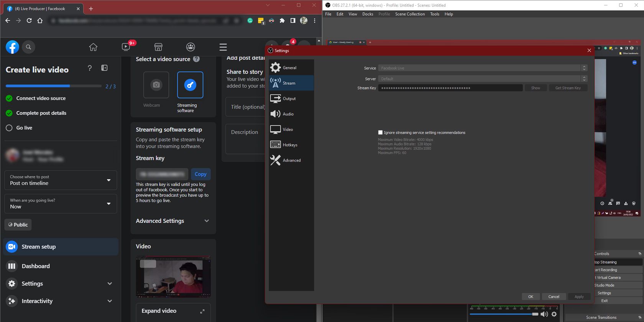Screen dimensions: 644x322
Task: Click the browser tab search chevron
Action: [x=268, y=5]
